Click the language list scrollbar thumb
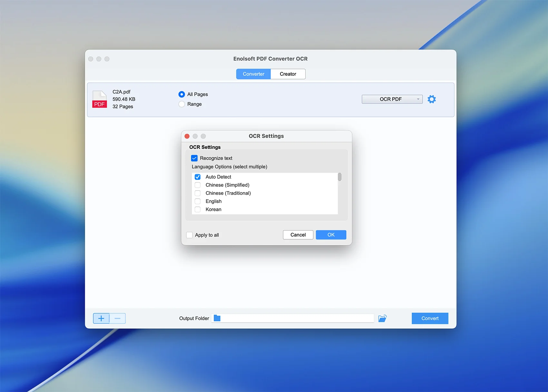Screen dimensions: 548x392 point(339,177)
